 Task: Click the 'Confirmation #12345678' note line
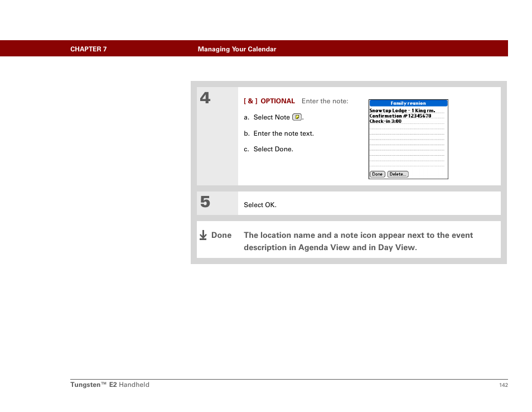coord(400,116)
